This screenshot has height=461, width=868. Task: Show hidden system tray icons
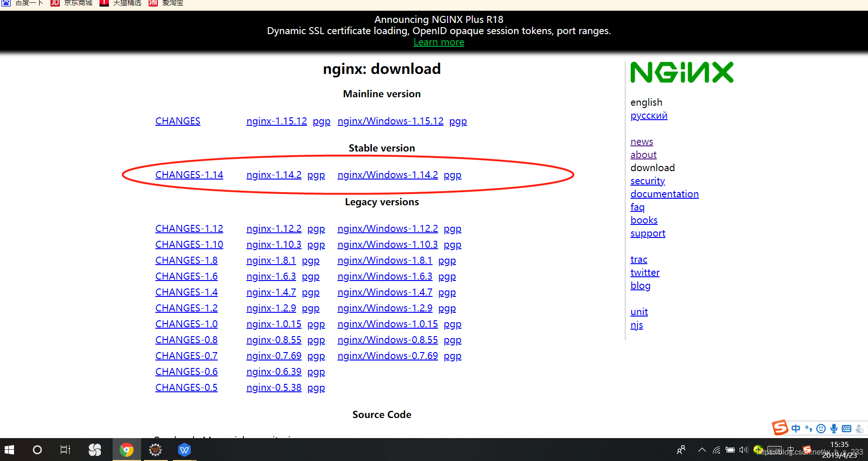[702, 450]
